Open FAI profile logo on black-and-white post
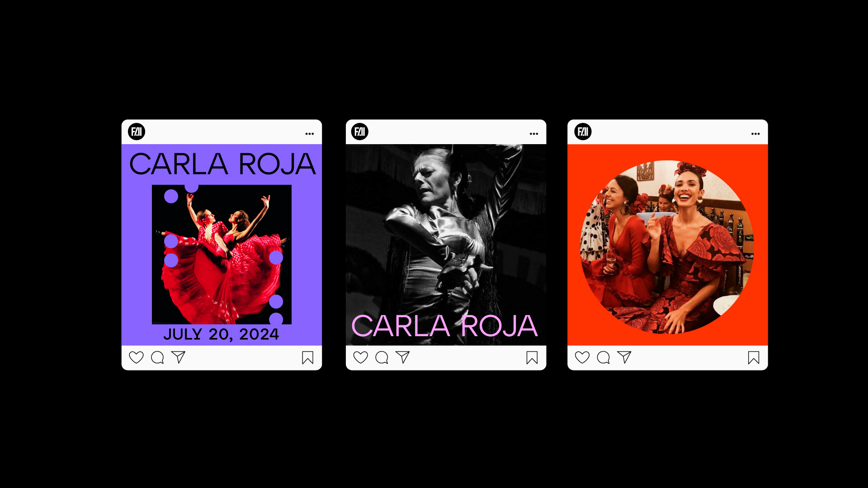Screen dimensions: 868x488 (360, 131)
